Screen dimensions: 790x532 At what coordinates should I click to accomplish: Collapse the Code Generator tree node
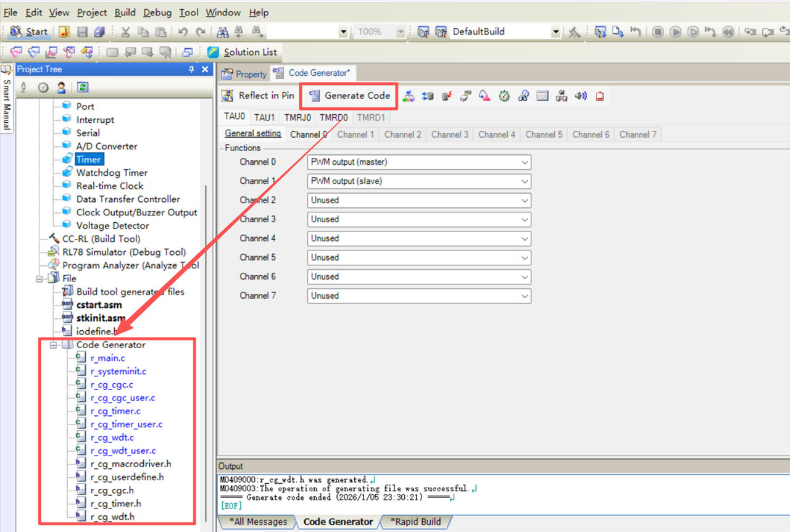click(x=54, y=345)
